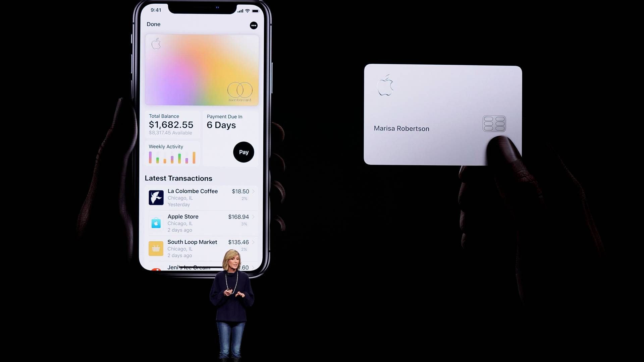Click the South Loop Market basket icon
This screenshot has width=644, height=362.
click(x=155, y=248)
